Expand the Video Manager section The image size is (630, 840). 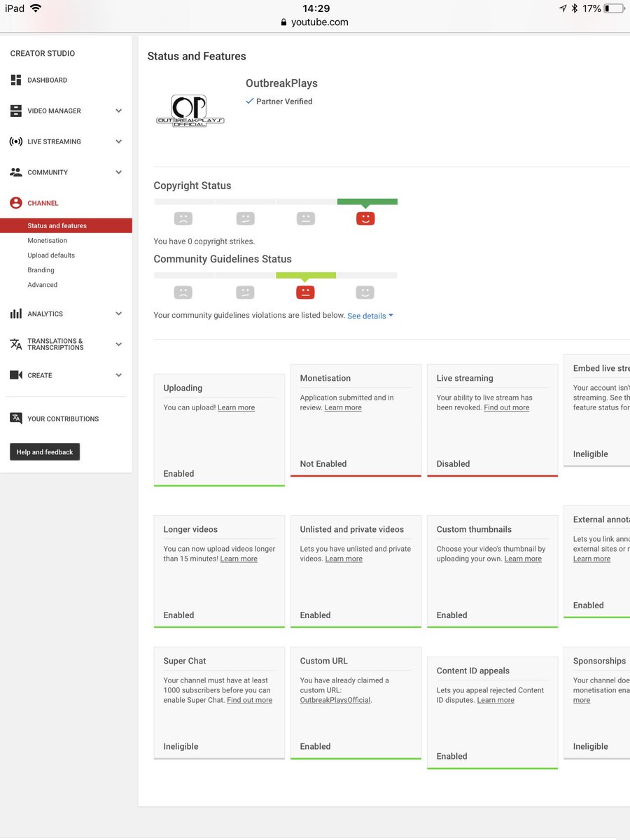coord(118,111)
